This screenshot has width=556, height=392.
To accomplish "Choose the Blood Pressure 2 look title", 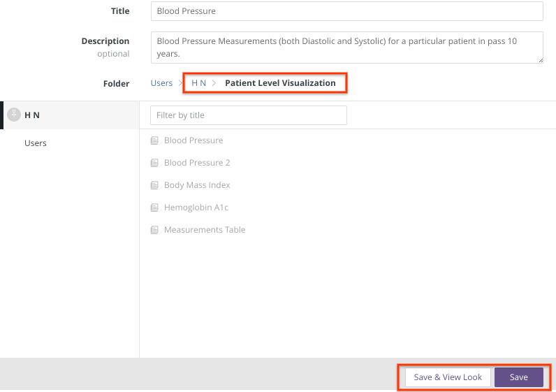I will [197, 163].
